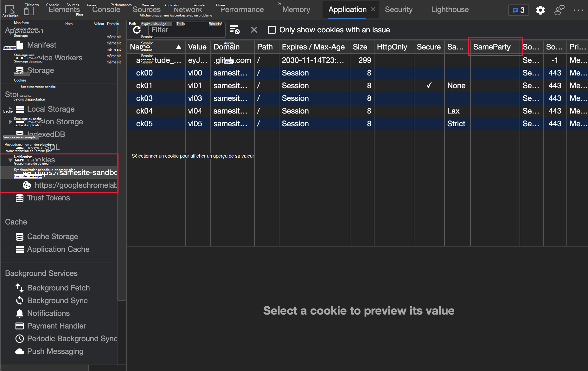
Task: Close the Application tab
Action: (x=373, y=10)
